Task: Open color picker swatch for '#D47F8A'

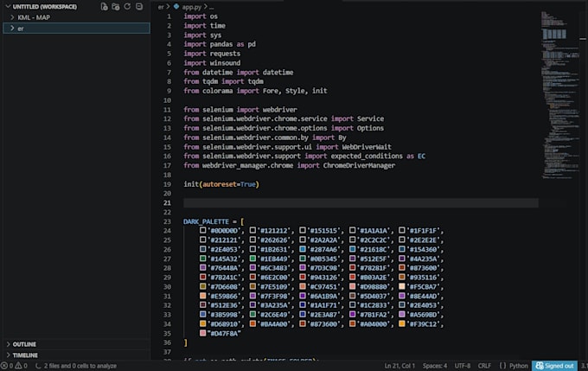Action: (203, 333)
